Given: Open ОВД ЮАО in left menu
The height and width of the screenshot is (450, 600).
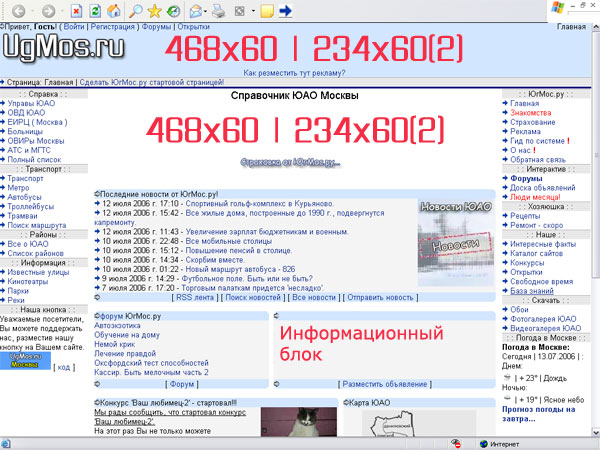Looking at the screenshot, I should pos(26,112).
